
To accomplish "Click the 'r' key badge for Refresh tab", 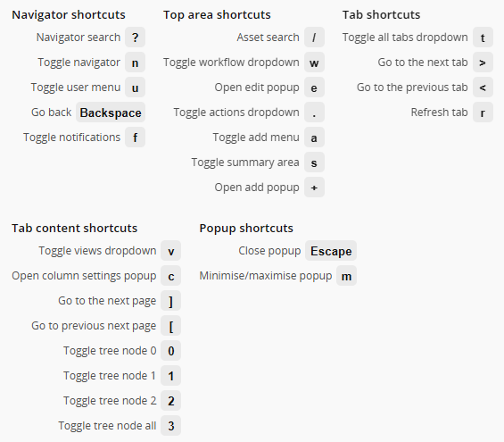I will [483, 113].
